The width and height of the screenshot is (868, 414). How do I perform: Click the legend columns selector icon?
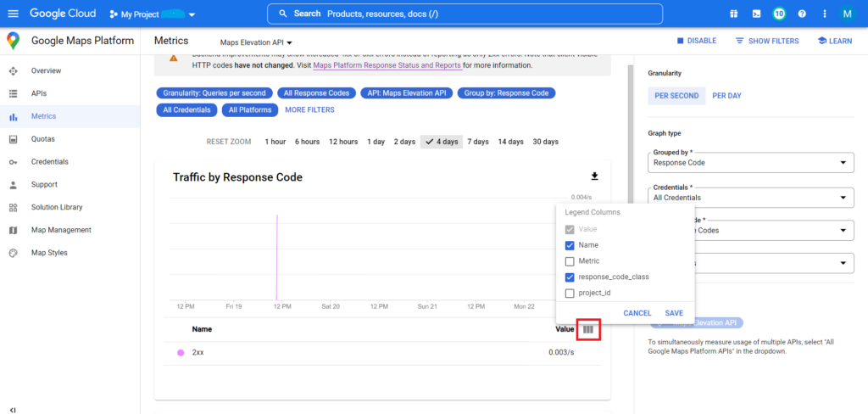pyautogui.click(x=588, y=329)
